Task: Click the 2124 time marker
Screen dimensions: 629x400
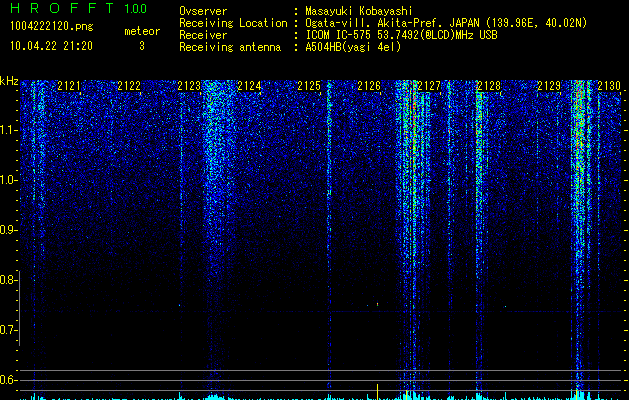Action: pyautogui.click(x=249, y=86)
